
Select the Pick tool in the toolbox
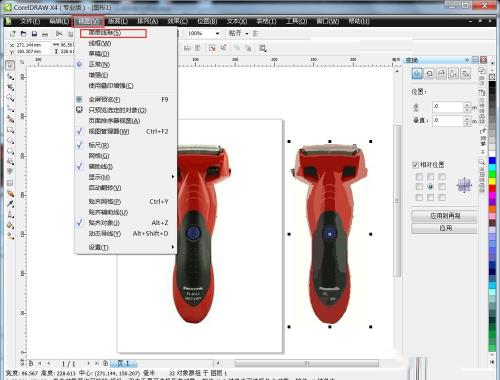click(10, 65)
